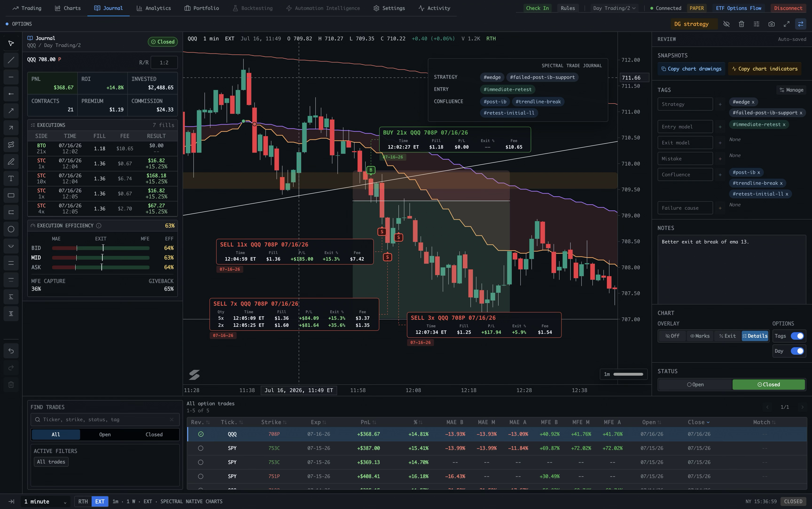Go to next trades page
The width and height of the screenshot is (812, 509).
[802, 407]
